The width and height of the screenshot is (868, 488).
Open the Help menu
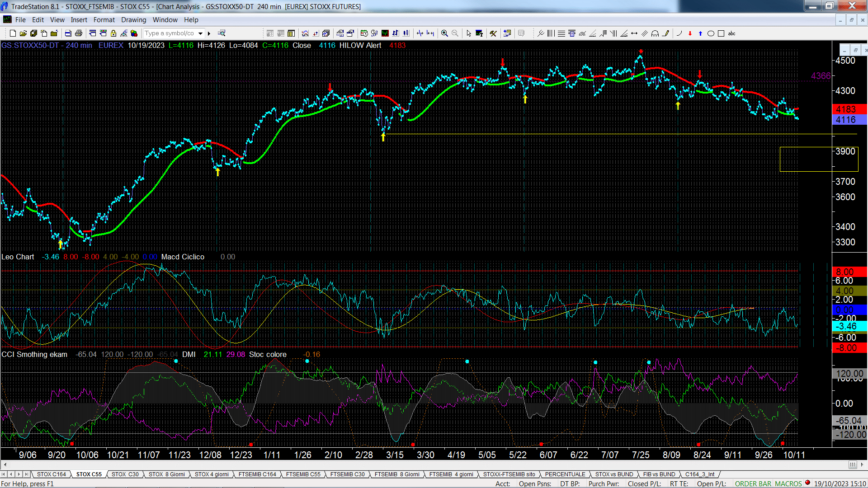(191, 20)
